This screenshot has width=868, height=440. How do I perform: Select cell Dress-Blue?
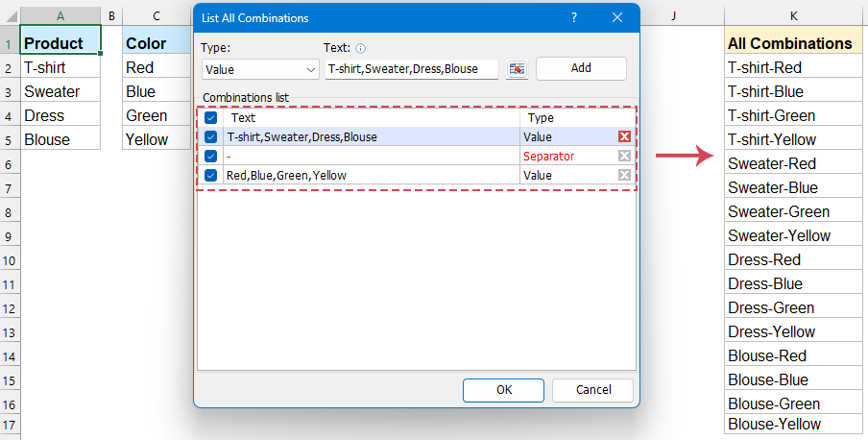point(793,283)
